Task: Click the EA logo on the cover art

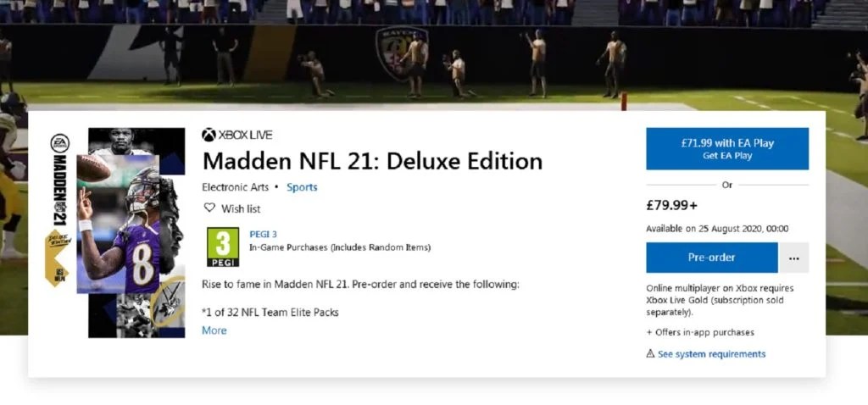Action: [x=60, y=143]
